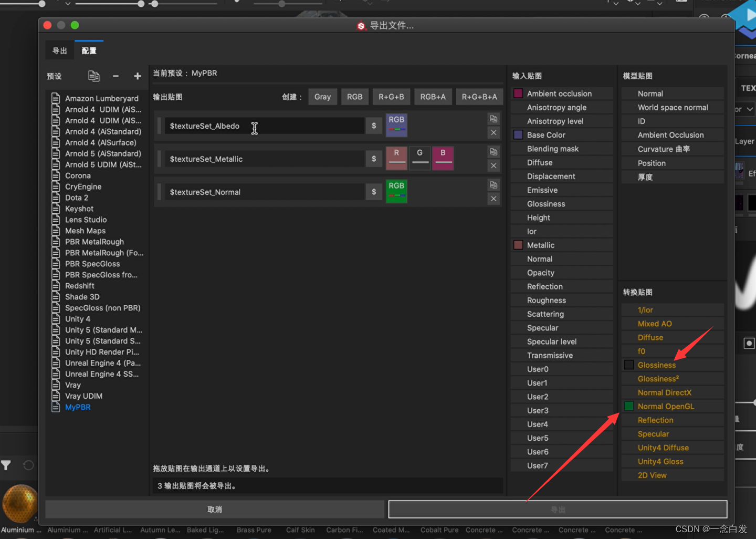The height and width of the screenshot is (539, 756).
Task: Click the green RGB swatch of Normal map
Action: (x=396, y=191)
